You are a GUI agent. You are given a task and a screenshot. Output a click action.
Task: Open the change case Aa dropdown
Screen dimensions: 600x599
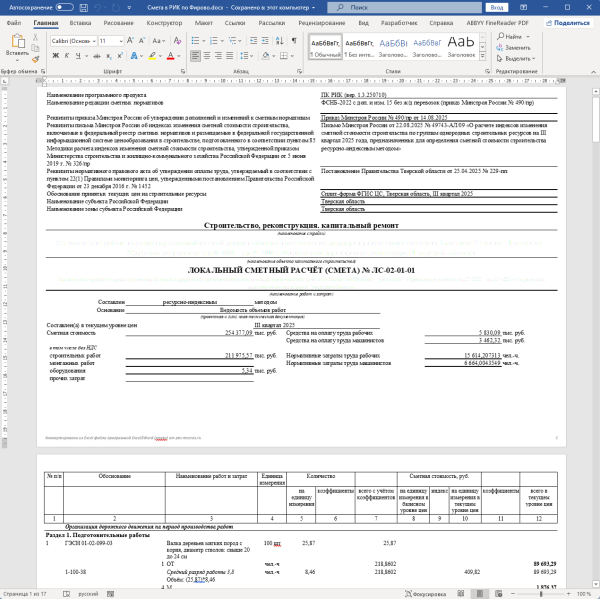158,41
